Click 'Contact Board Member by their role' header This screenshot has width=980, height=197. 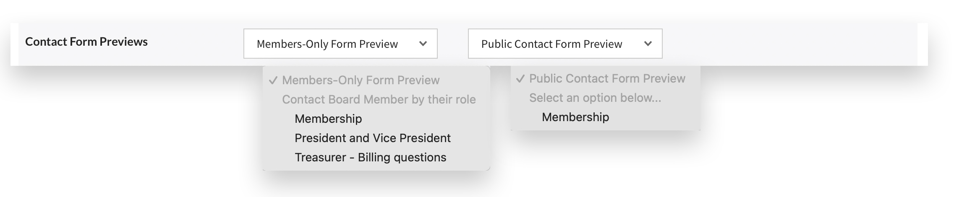point(379,99)
